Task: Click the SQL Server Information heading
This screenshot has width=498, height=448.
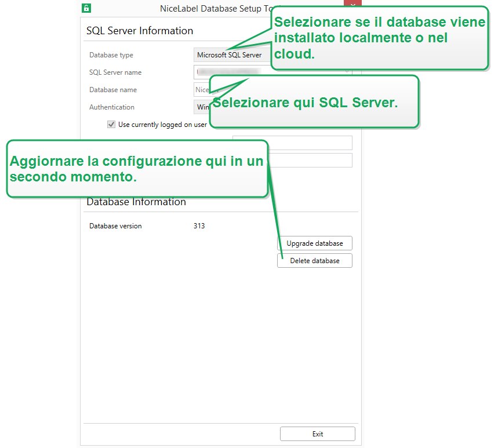Action: pyautogui.click(x=140, y=31)
